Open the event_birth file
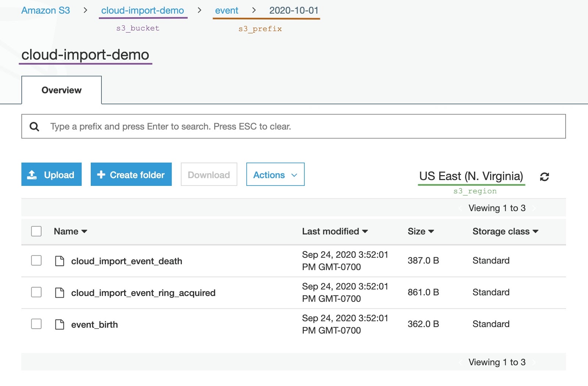The image size is (588, 386). [94, 325]
